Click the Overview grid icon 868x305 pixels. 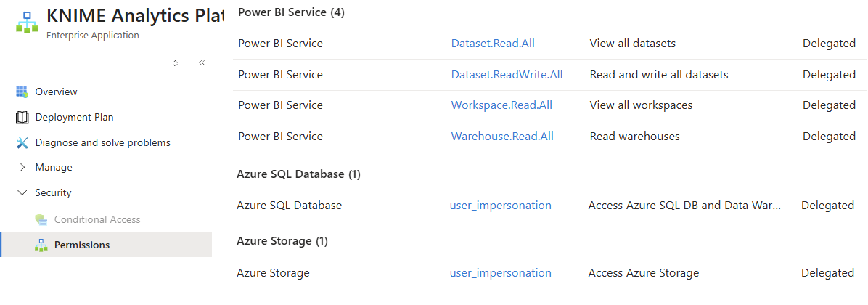(22, 91)
